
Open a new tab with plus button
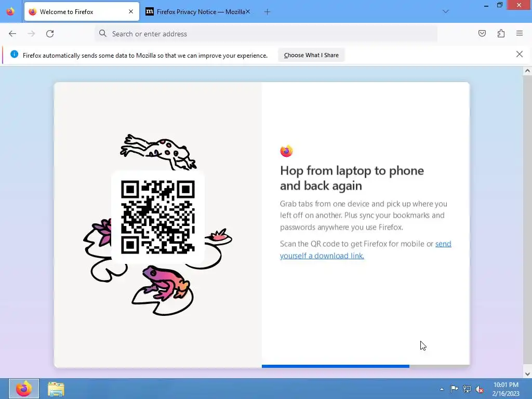tap(267, 12)
